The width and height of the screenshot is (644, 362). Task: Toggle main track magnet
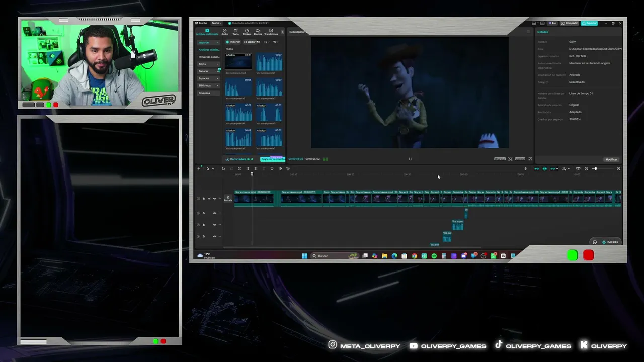[536, 169]
